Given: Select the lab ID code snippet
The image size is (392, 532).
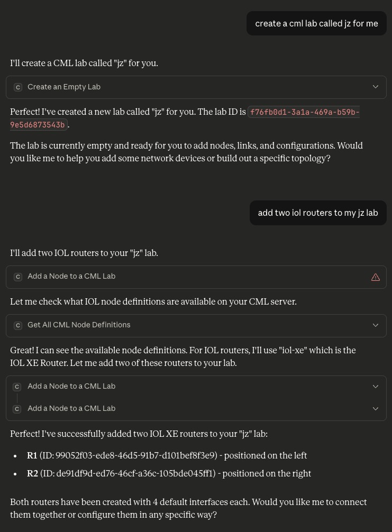Looking at the screenshot, I should click(x=304, y=112).
